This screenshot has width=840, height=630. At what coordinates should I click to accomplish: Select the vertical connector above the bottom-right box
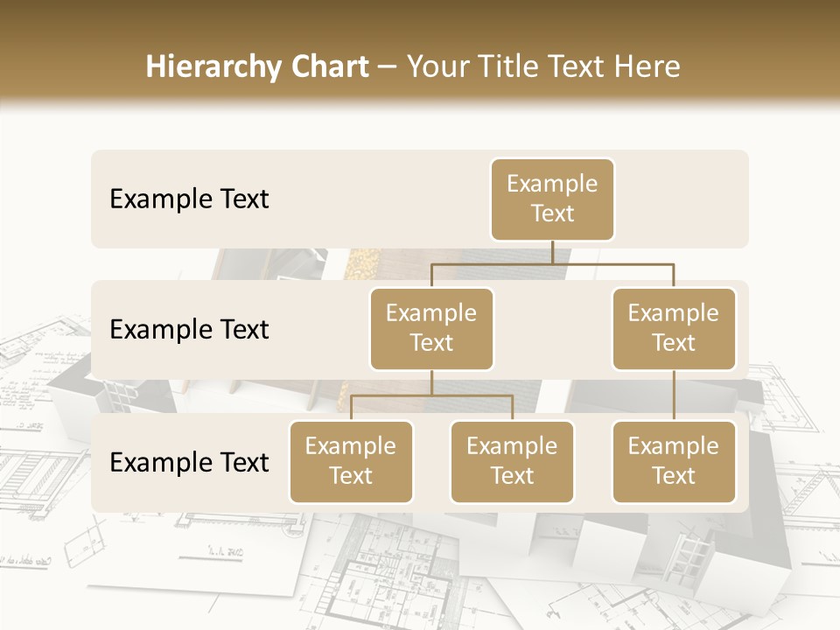click(674, 395)
